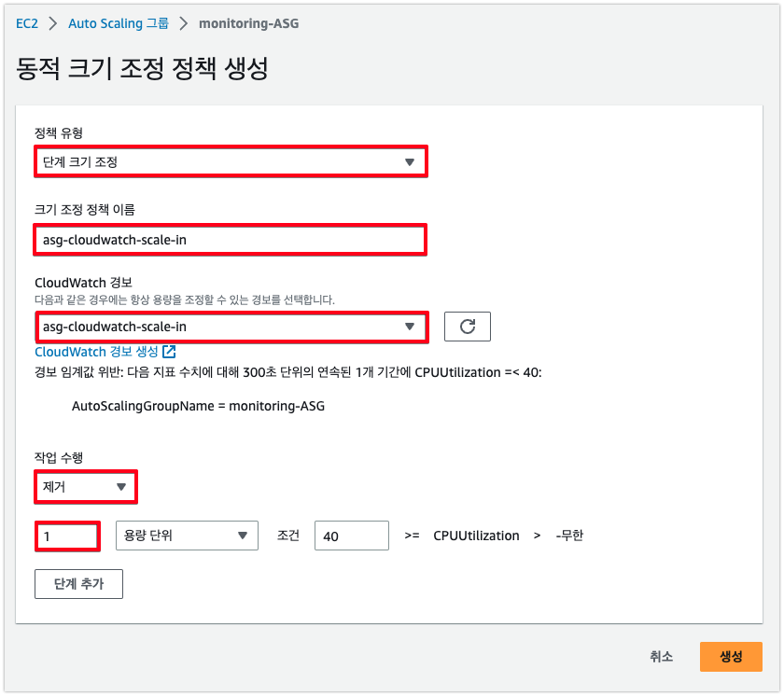Open the CloudWatch 경보 dropdown asg-cloudwatch-scale-in

(x=231, y=327)
